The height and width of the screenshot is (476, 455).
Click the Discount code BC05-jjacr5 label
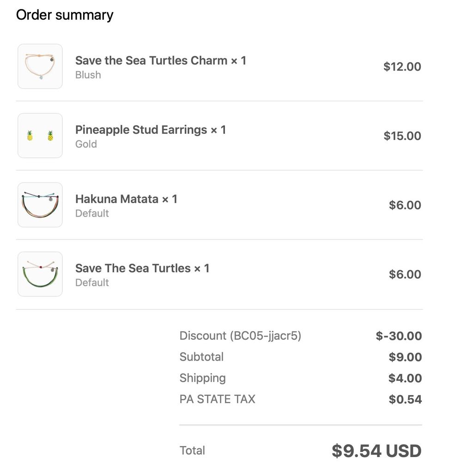pyautogui.click(x=240, y=336)
